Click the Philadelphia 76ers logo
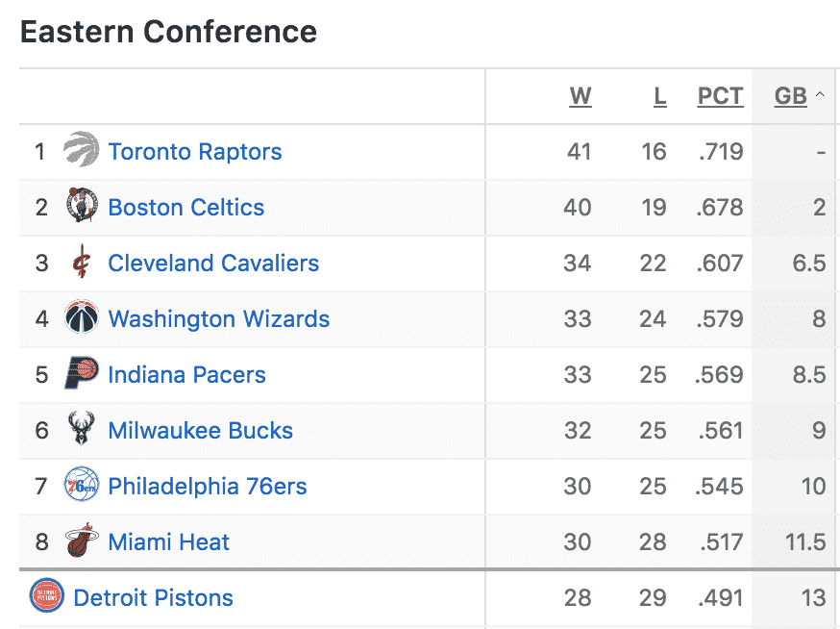Image resolution: width=840 pixels, height=629 pixels. (82, 484)
